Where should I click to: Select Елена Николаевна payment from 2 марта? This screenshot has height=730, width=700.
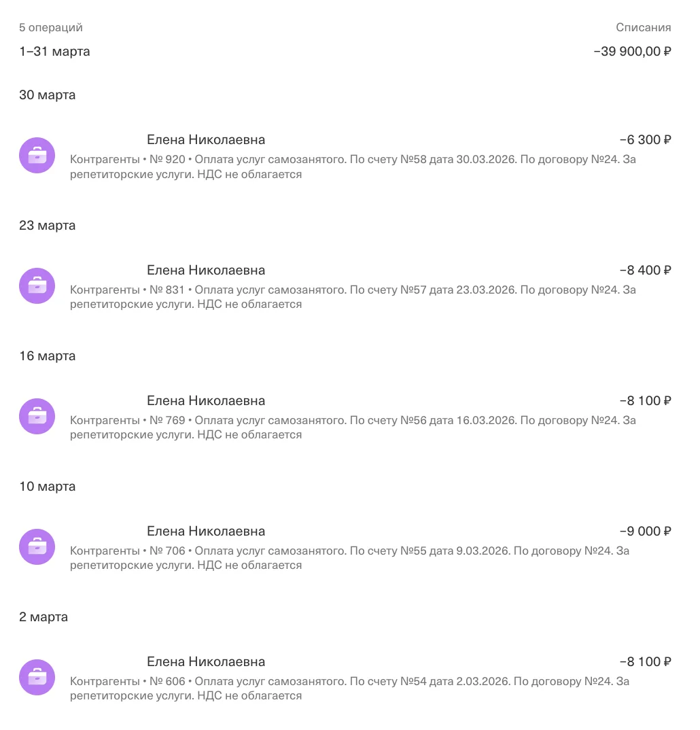click(206, 661)
